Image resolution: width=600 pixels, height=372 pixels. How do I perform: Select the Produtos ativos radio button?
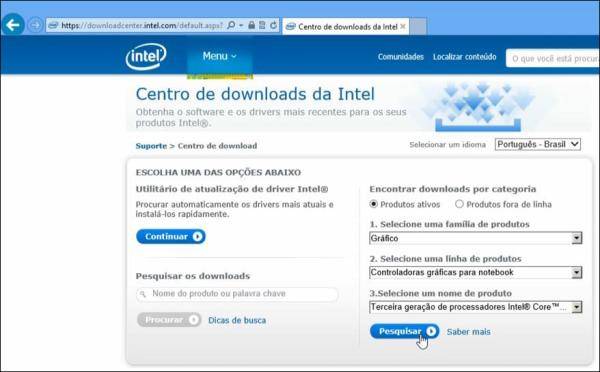373,204
